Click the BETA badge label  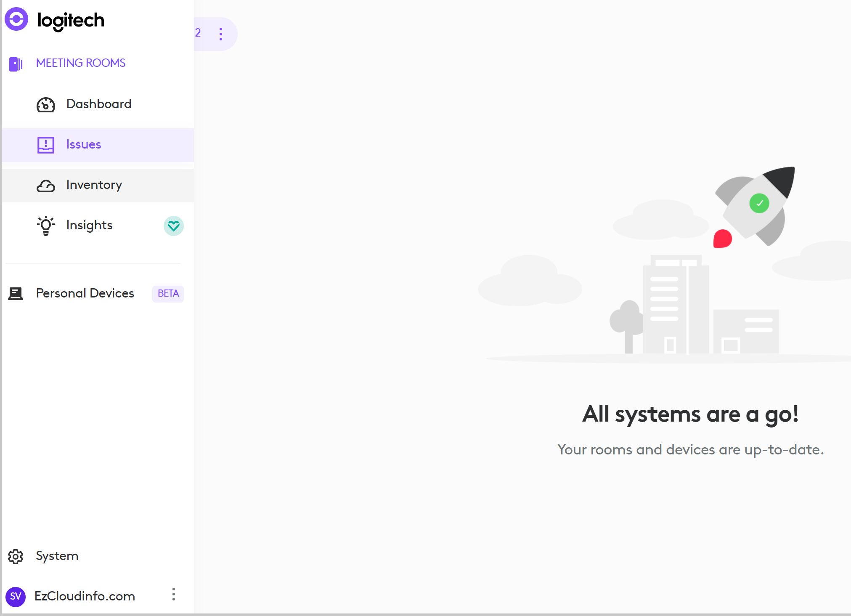point(168,293)
